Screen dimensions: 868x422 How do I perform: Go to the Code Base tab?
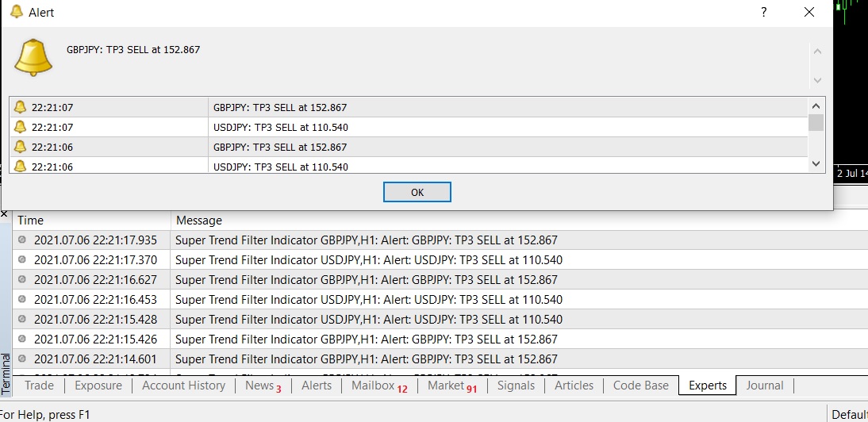[640, 386]
